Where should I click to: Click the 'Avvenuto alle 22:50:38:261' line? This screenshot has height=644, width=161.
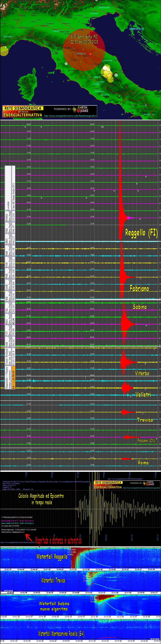point(10,526)
